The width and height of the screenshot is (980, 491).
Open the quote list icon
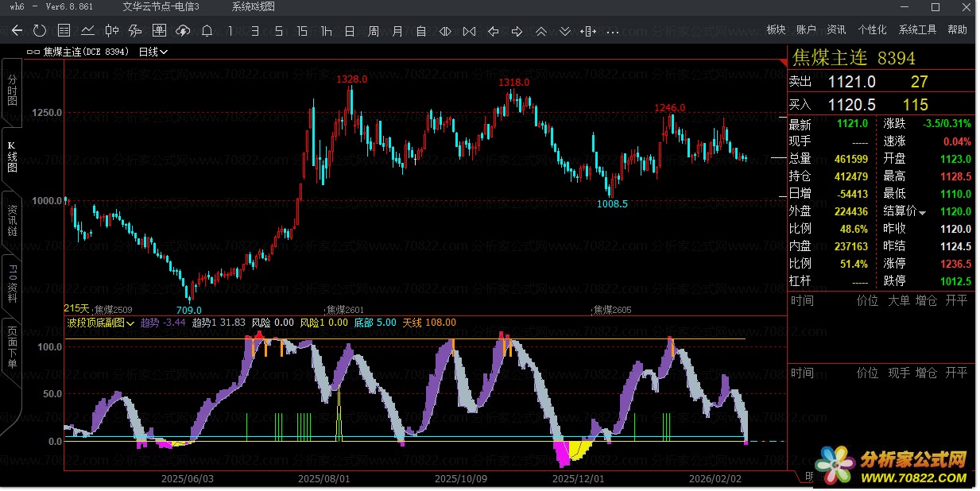(x=64, y=31)
